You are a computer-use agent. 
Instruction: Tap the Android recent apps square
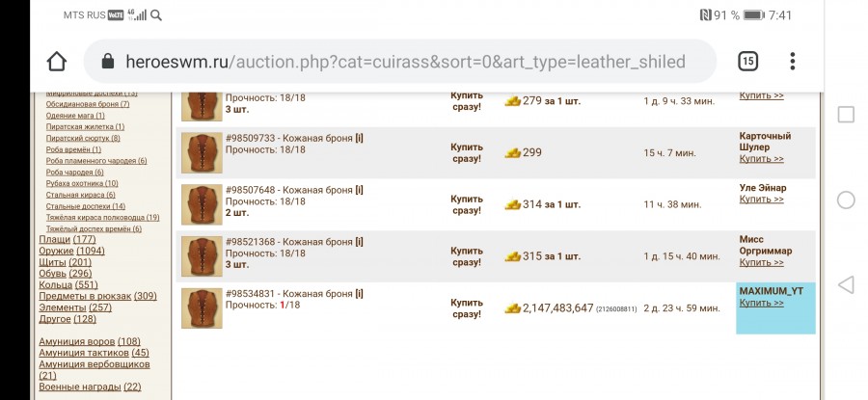(845, 115)
